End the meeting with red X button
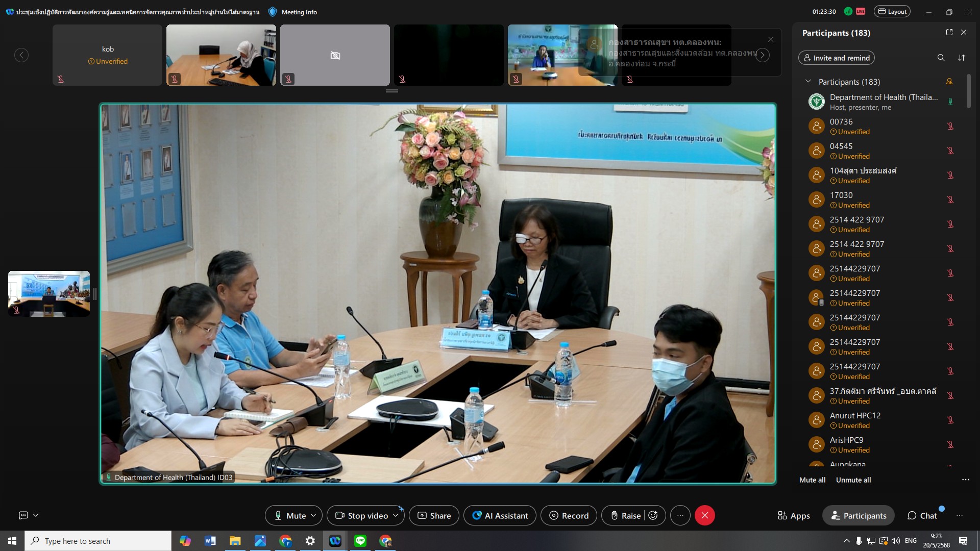 point(704,515)
